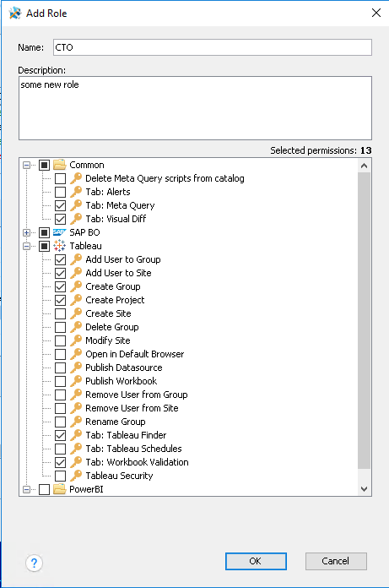The image size is (389, 588).
Task: Select the Tab: Tableau Finder label
Action: [x=126, y=434]
